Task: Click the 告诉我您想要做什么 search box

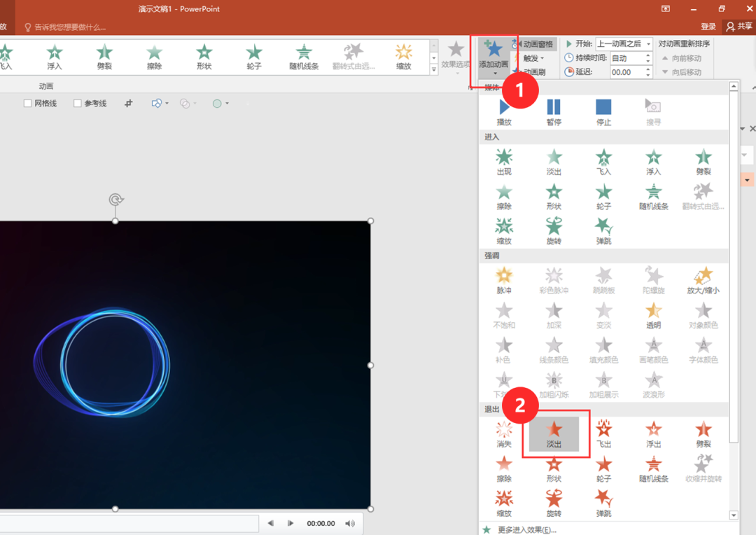Action: [65, 27]
